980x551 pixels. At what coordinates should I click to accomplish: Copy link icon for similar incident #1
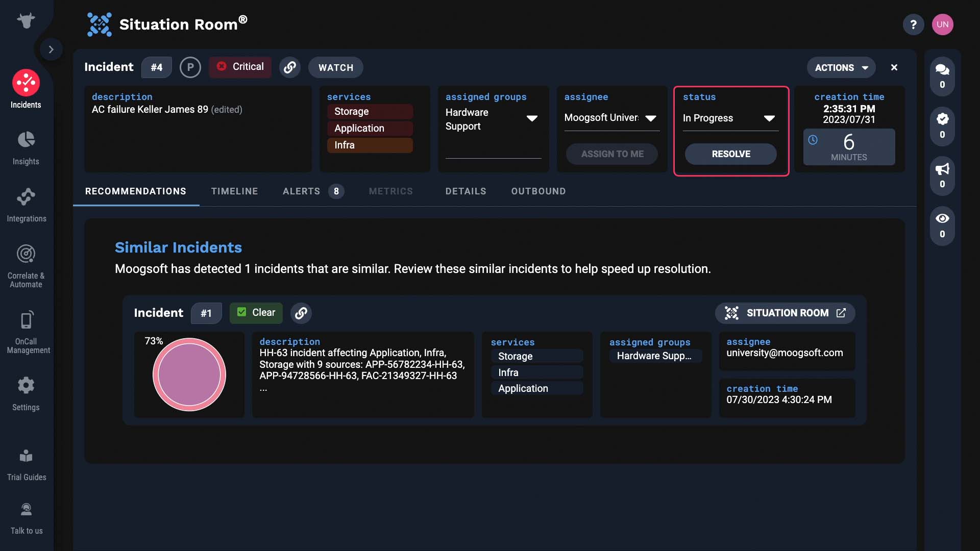301,313
